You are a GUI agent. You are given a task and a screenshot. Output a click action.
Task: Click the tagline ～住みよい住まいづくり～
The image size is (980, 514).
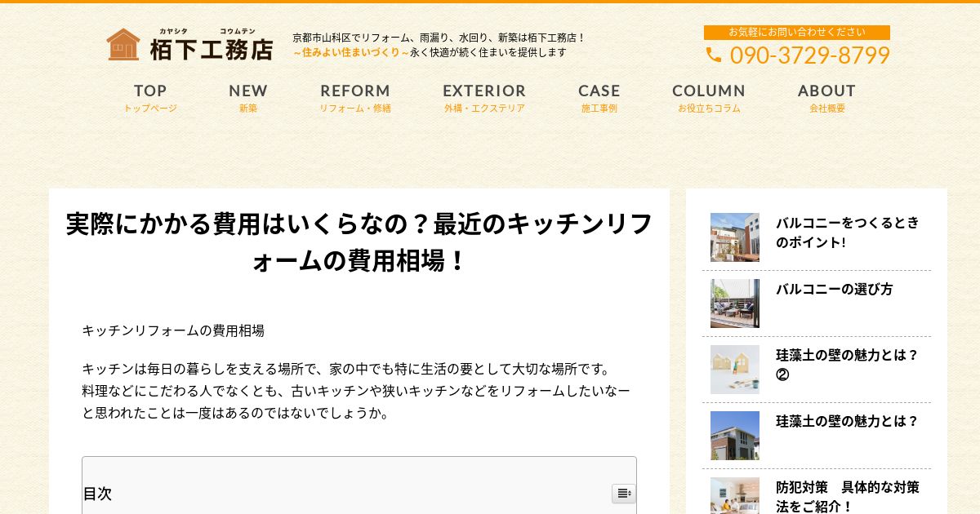[351, 52]
